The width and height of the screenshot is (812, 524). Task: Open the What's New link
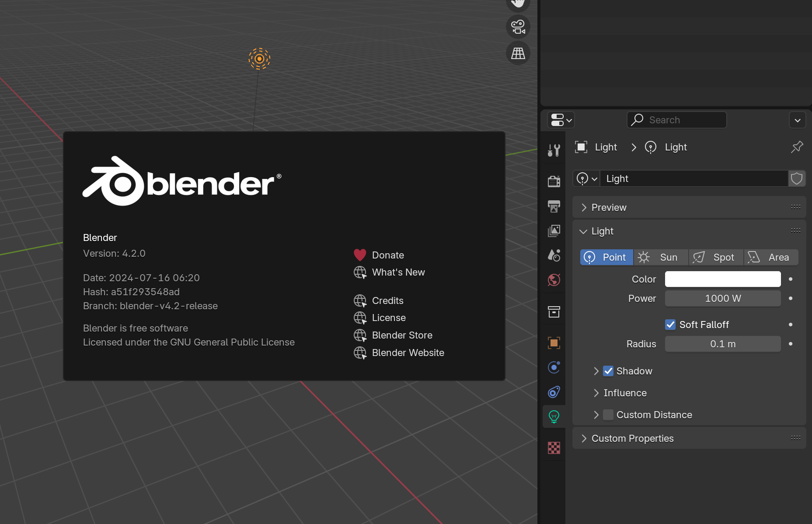pos(398,272)
